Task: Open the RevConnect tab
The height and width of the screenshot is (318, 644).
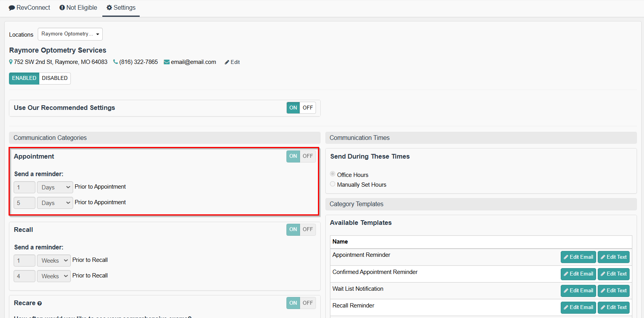Action: coord(29,8)
